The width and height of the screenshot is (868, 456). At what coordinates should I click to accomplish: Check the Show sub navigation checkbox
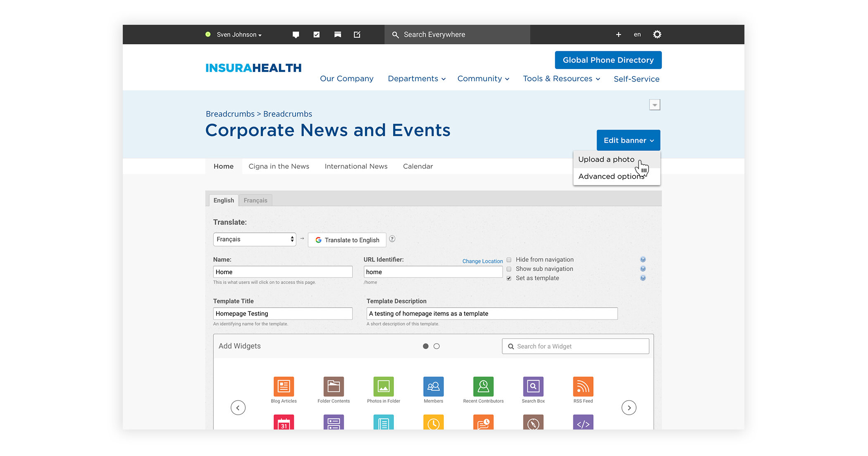click(509, 269)
